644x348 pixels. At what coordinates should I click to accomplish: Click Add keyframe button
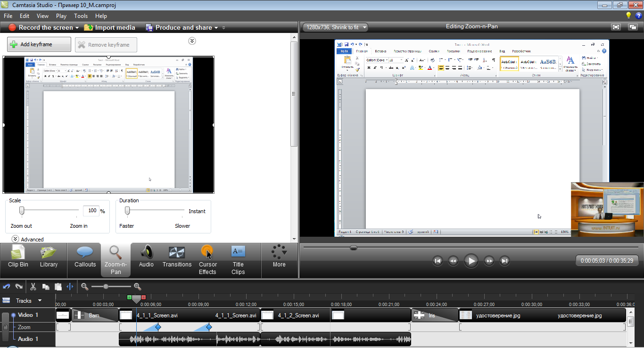[39, 44]
